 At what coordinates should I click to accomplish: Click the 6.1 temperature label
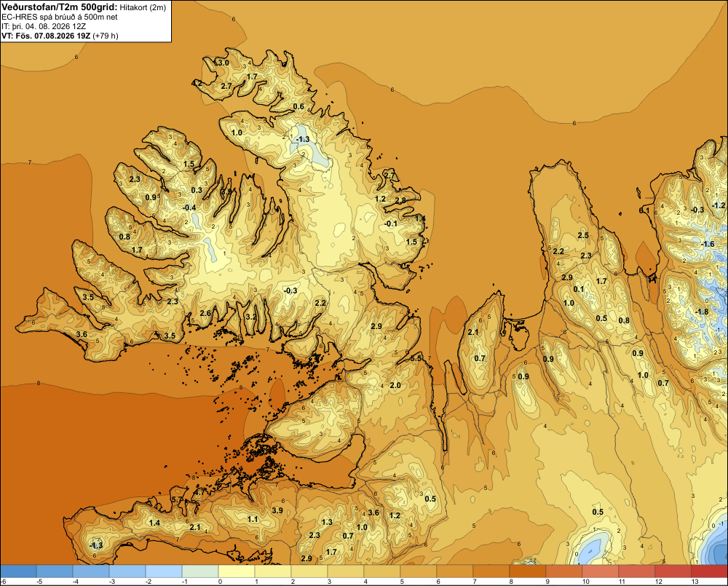pos(644,210)
